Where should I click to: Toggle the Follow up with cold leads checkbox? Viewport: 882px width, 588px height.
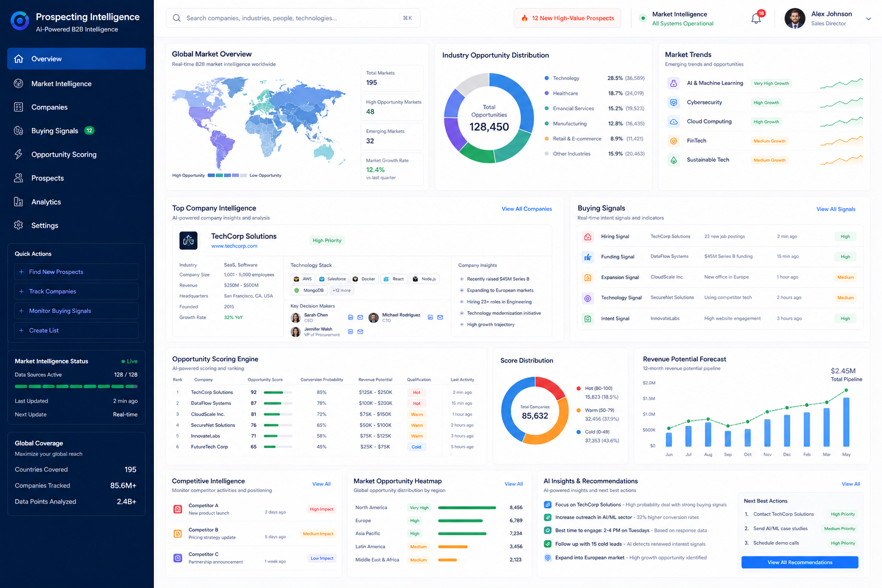click(548, 544)
